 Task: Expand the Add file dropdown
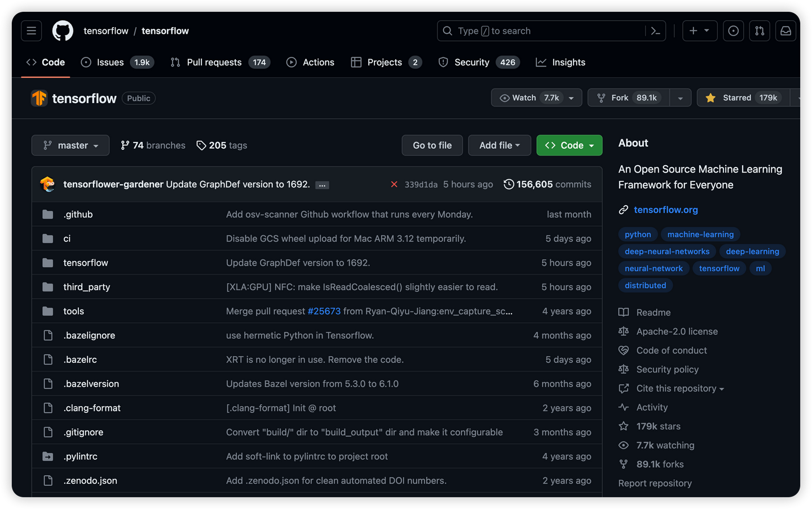pyautogui.click(x=499, y=145)
